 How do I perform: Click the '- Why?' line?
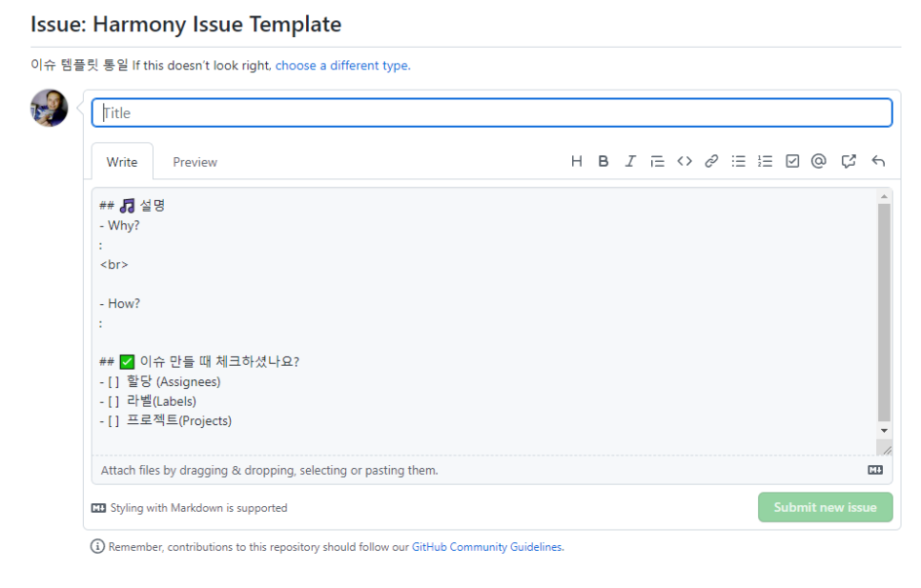tap(120, 225)
